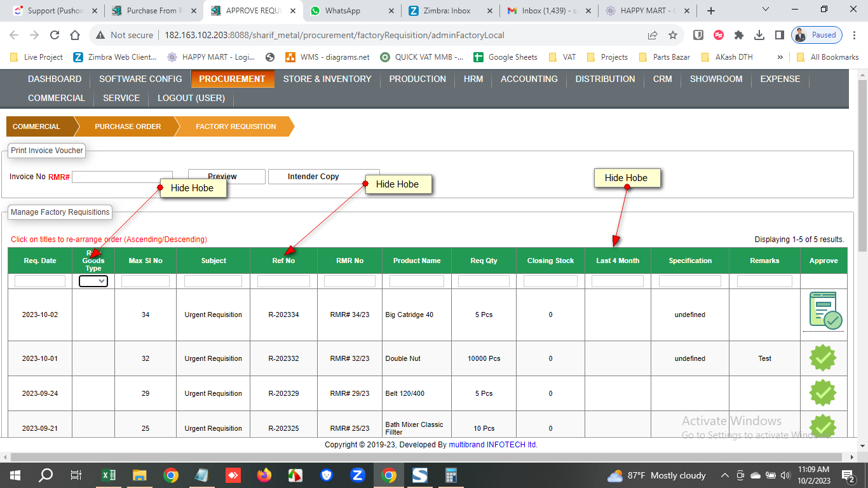Image resolution: width=868 pixels, height=488 pixels.
Task: Open the ACCOUNTING menu
Action: click(x=529, y=79)
